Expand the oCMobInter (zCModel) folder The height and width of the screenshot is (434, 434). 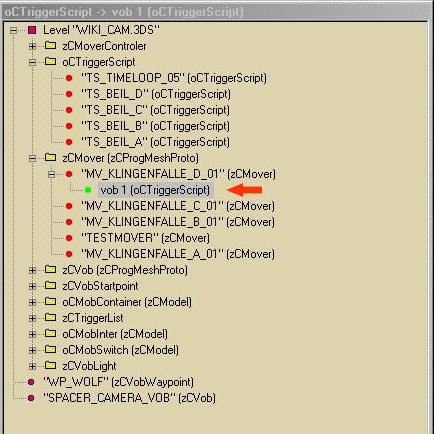(32, 334)
